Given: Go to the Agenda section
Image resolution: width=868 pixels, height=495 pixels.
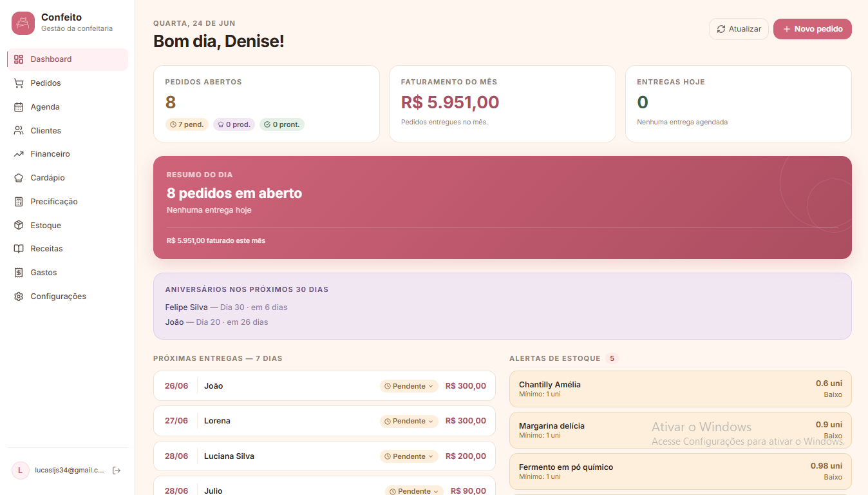Looking at the screenshot, I should [68, 107].
